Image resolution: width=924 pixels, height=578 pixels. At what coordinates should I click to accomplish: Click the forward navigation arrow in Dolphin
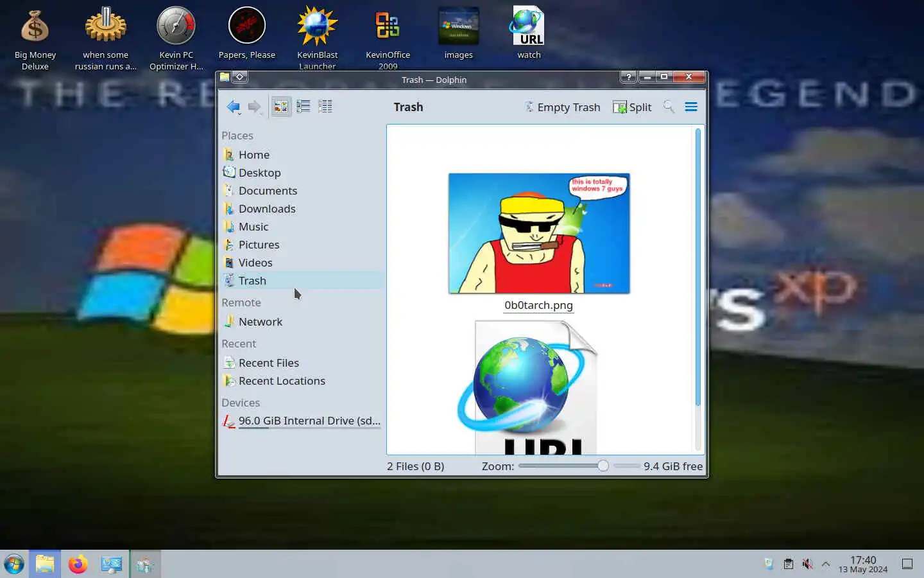click(255, 107)
